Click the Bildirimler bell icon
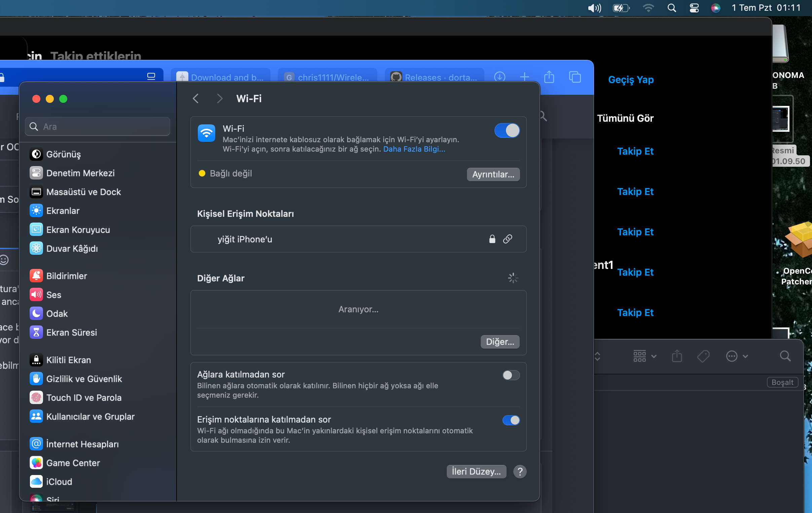 click(36, 276)
